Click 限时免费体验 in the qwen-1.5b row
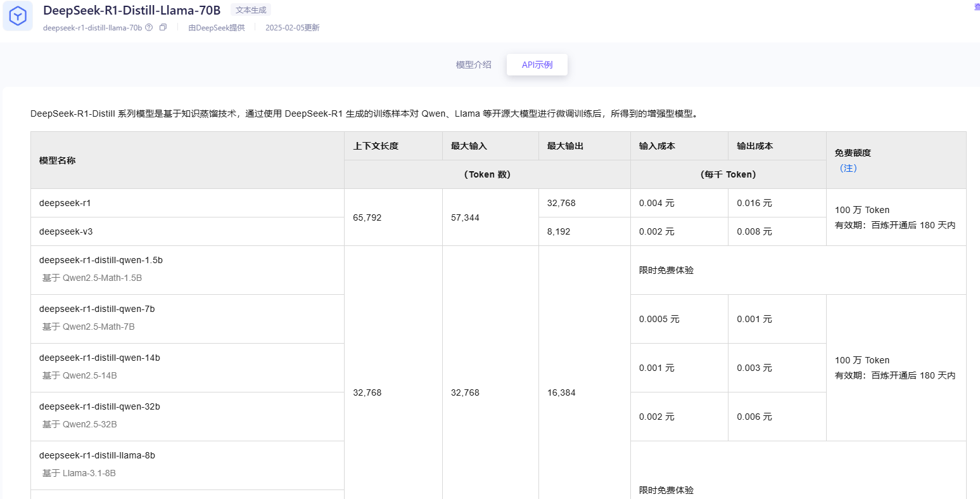980x499 pixels. (x=666, y=270)
